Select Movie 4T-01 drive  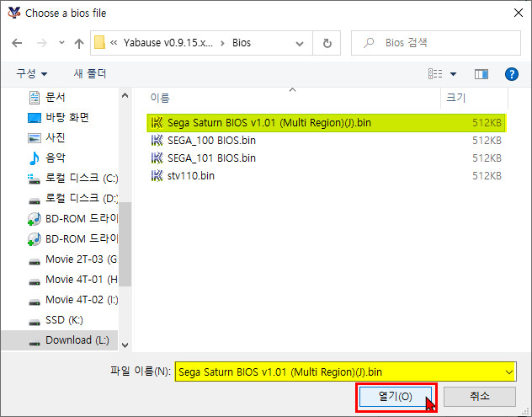pyautogui.click(x=82, y=279)
